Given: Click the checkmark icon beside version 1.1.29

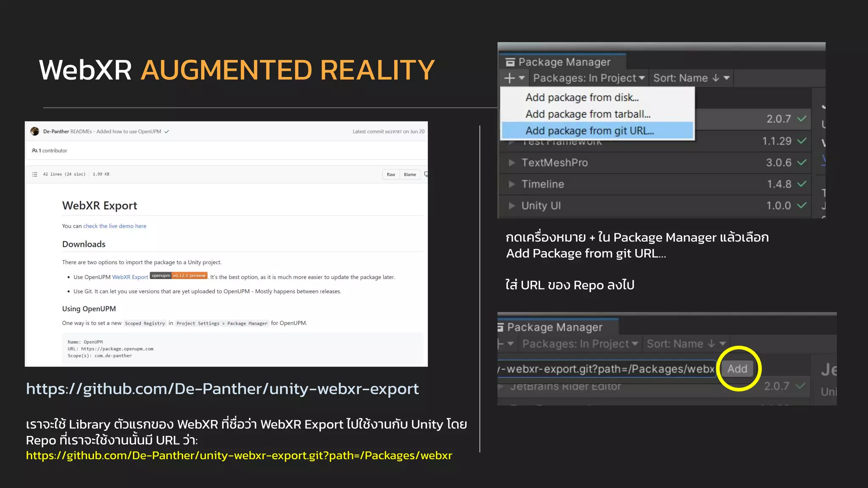Looking at the screenshot, I should (x=801, y=141).
